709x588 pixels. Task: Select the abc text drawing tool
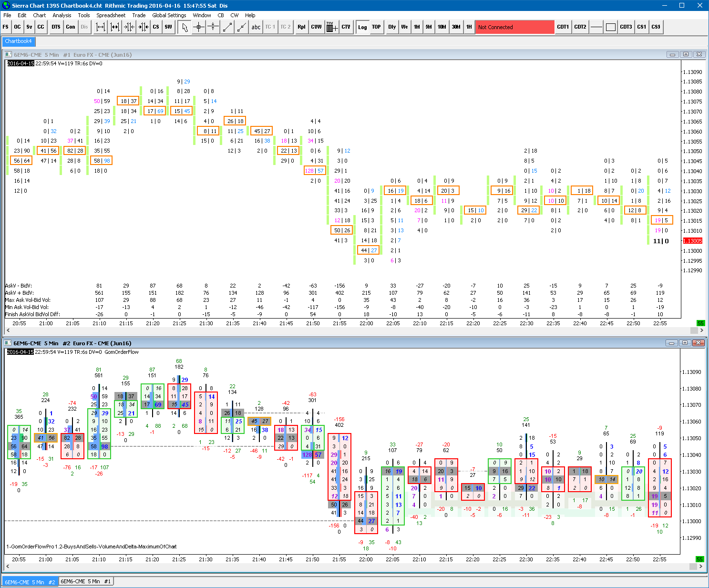pos(256,27)
